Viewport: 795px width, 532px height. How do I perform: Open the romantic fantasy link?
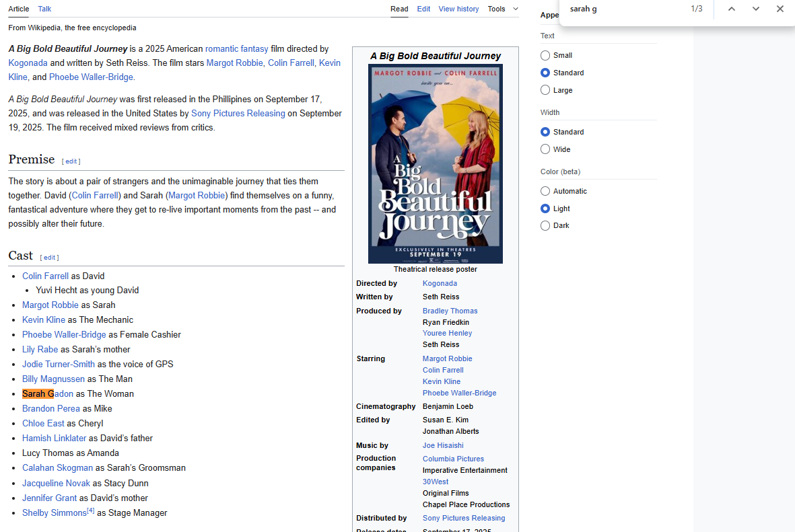(x=236, y=48)
